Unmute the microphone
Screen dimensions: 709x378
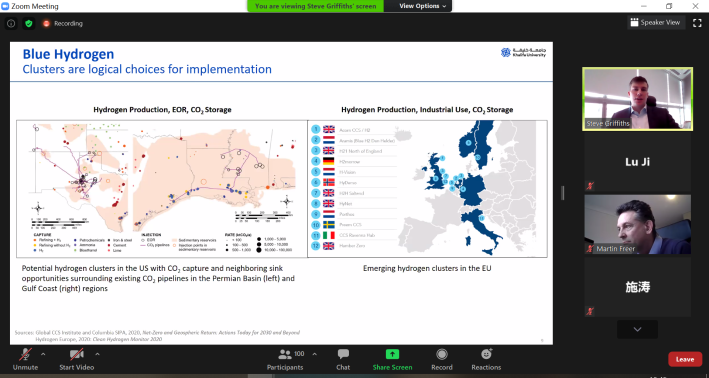pos(25,360)
